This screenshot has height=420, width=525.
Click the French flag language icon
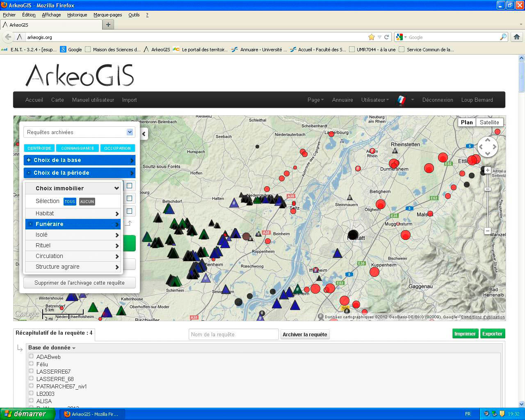(x=401, y=100)
